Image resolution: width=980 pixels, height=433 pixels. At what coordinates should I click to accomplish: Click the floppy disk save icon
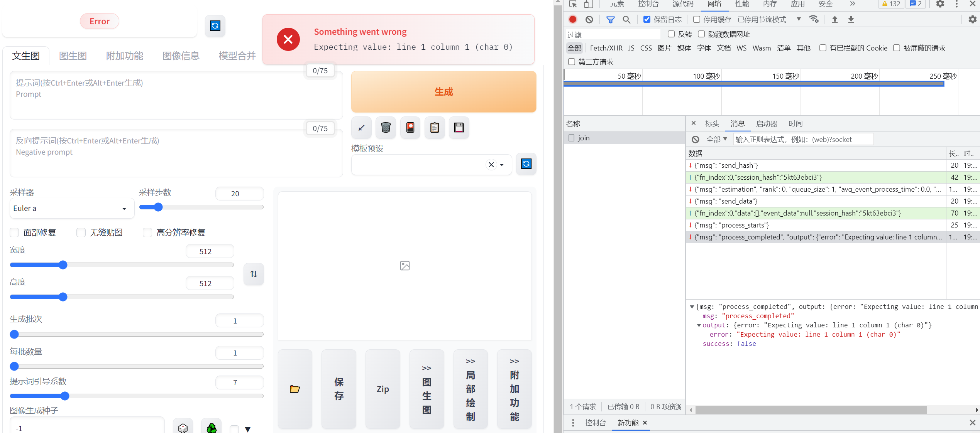coord(459,127)
